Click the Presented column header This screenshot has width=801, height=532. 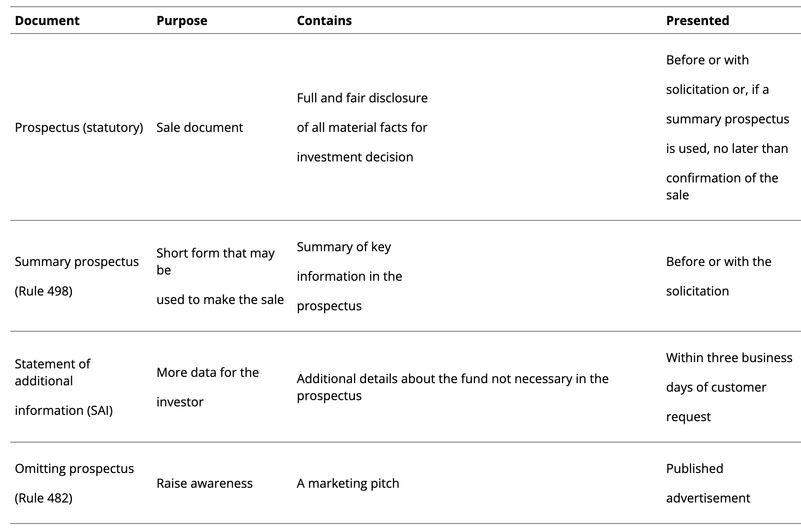click(697, 21)
